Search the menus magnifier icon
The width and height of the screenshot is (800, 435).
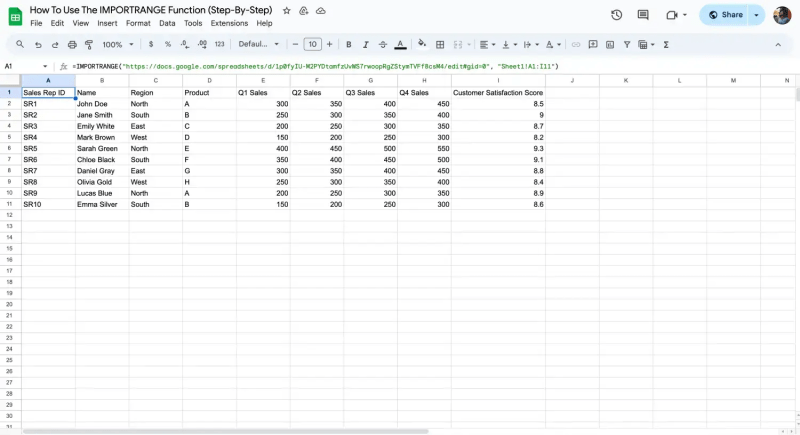point(20,44)
